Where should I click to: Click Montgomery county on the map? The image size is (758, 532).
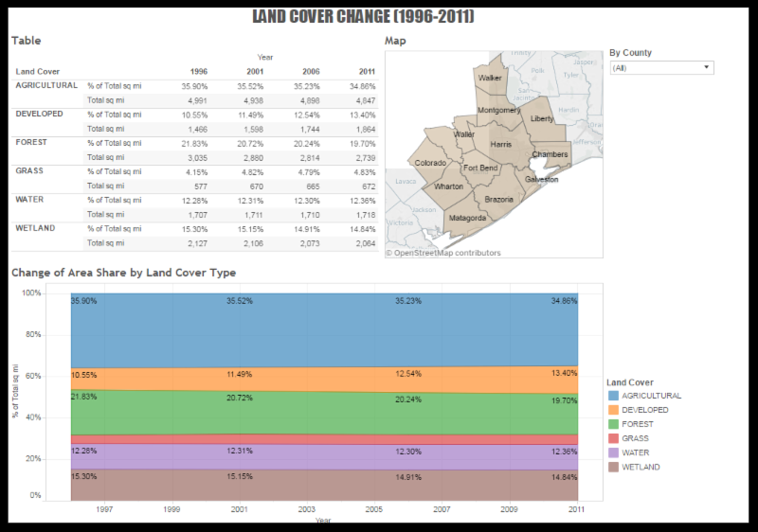[x=499, y=110]
